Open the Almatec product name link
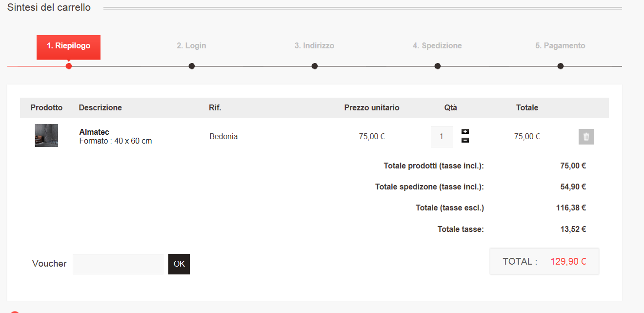This screenshot has width=644, height=313. (94, 132)
